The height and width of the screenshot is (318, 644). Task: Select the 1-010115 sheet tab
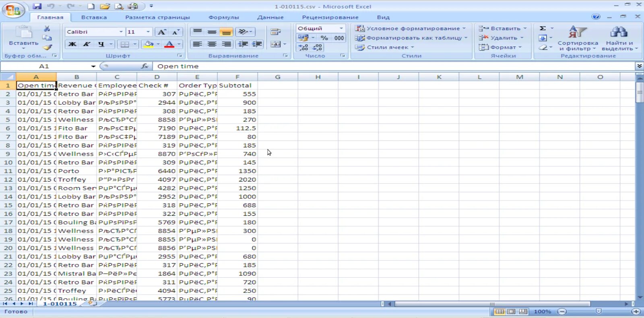coord(60,304)
